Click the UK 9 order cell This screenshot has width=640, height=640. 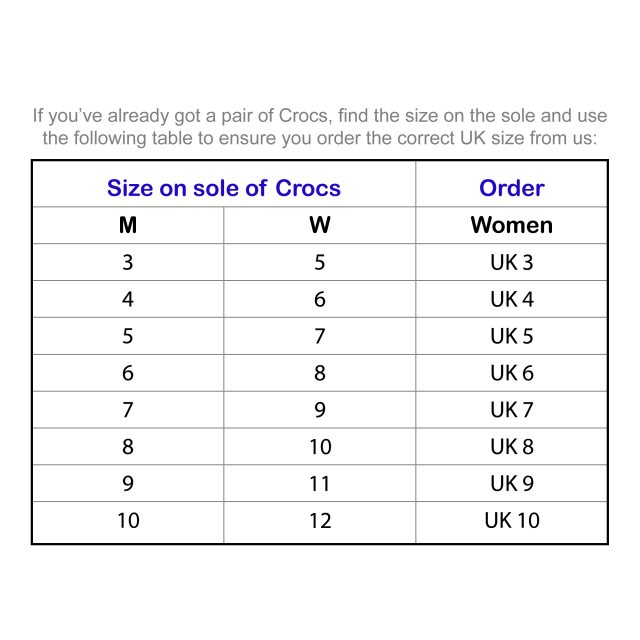point(511,484)
